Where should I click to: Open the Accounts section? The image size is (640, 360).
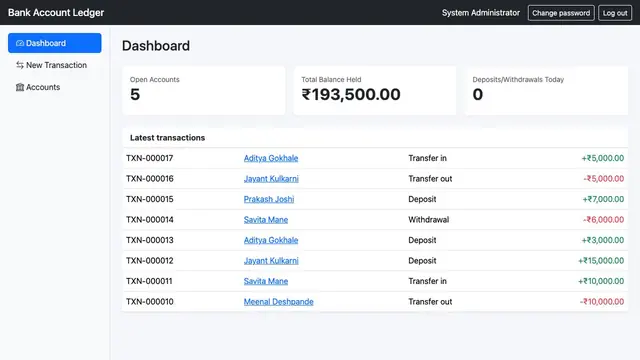click(55, 87)
